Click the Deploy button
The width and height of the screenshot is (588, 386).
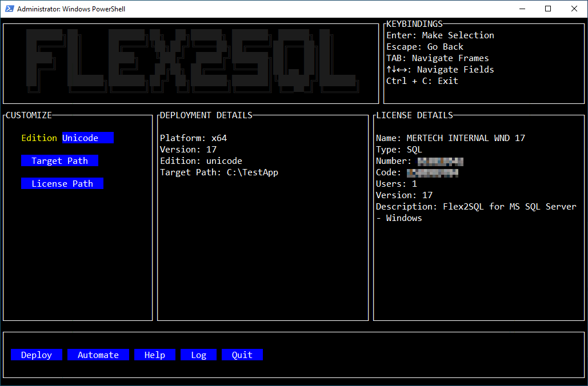tap(36, 355)
